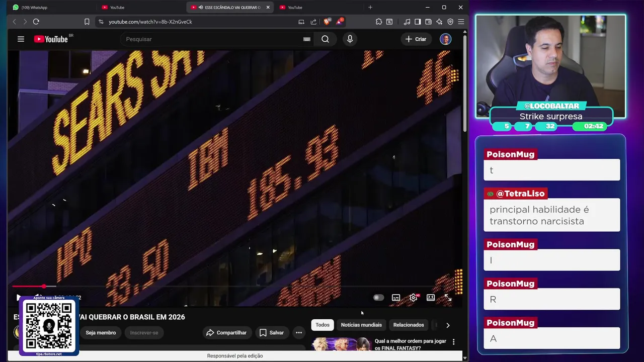Image resolution: width=644 pixels, height=362 pixels.
Task: Switch the player to theater mode
Action: 431,298
